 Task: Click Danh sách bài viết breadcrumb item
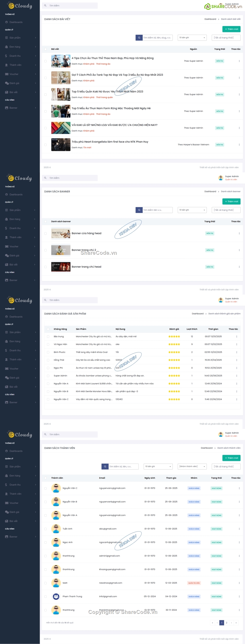[x=231, y=19]
